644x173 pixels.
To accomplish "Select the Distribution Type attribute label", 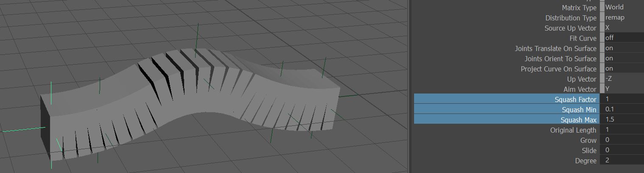I will 571,18.
